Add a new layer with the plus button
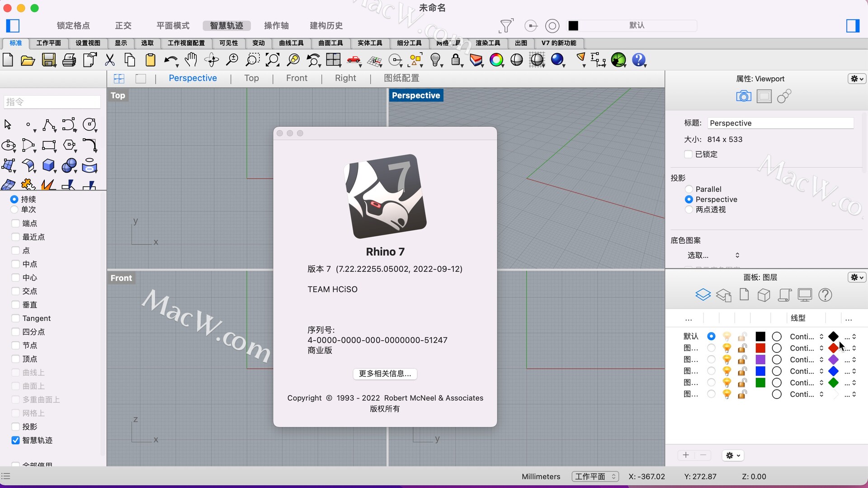The height and width of the screenshot is (488, 868). click(x=686, y=455)
